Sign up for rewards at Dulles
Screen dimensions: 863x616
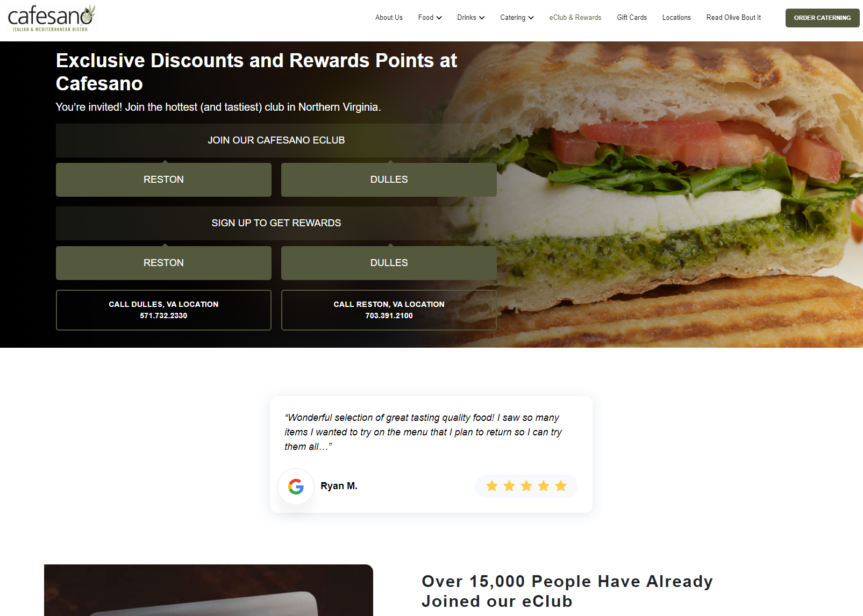click(x=389, y=263)
